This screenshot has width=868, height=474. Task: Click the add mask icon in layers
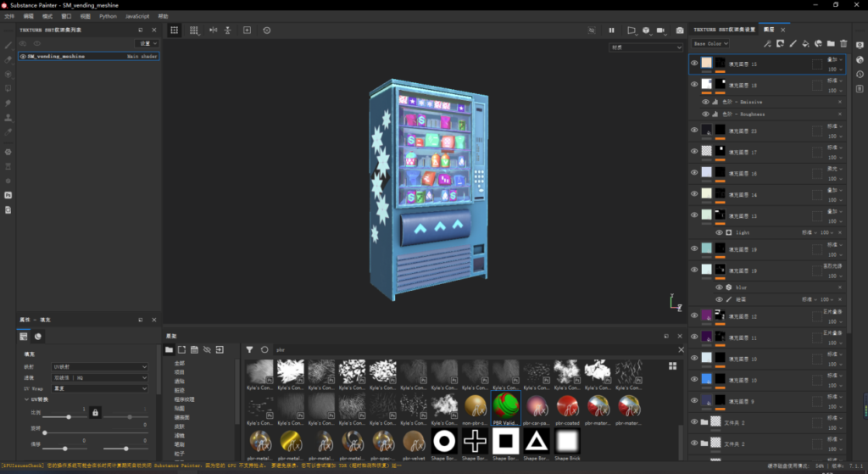tap(780, 43)
